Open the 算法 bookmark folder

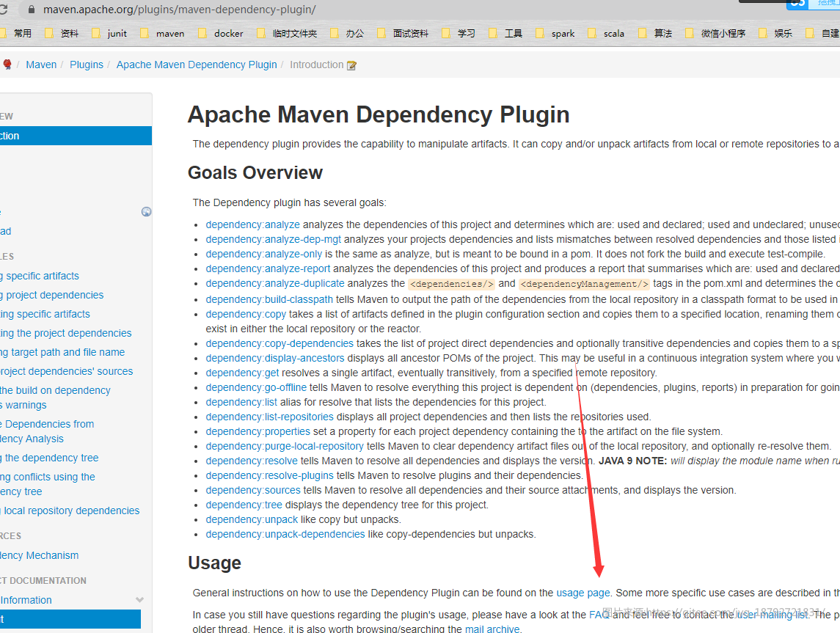pos(655,33)
